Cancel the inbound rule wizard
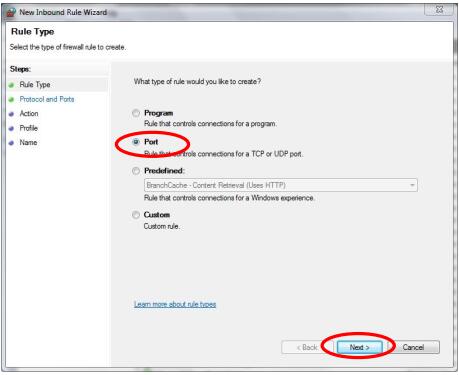Viewport: 459px width, 375px height. click(x=413, y=347)
